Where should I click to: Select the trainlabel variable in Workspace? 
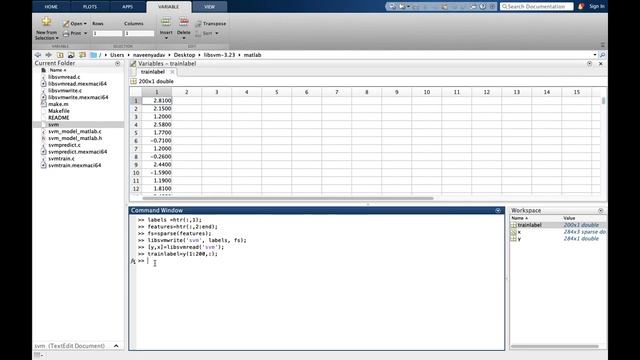[529, 225]
